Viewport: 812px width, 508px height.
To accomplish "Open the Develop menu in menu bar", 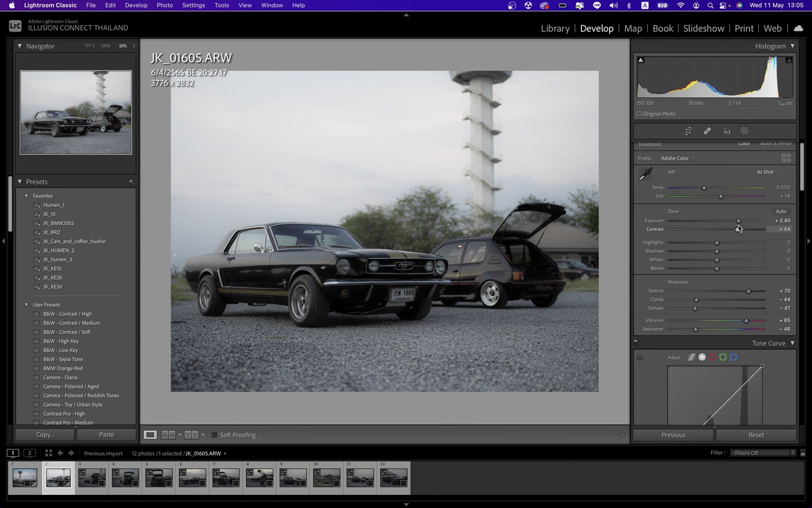I will pyautogui.click(x=136, y=6).
